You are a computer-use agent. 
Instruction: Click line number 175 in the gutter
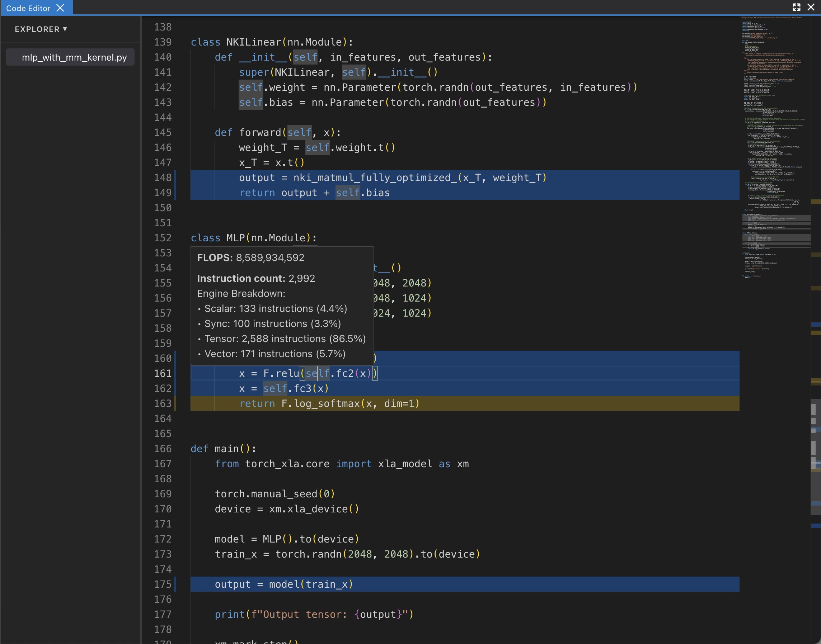coord(163,584)
